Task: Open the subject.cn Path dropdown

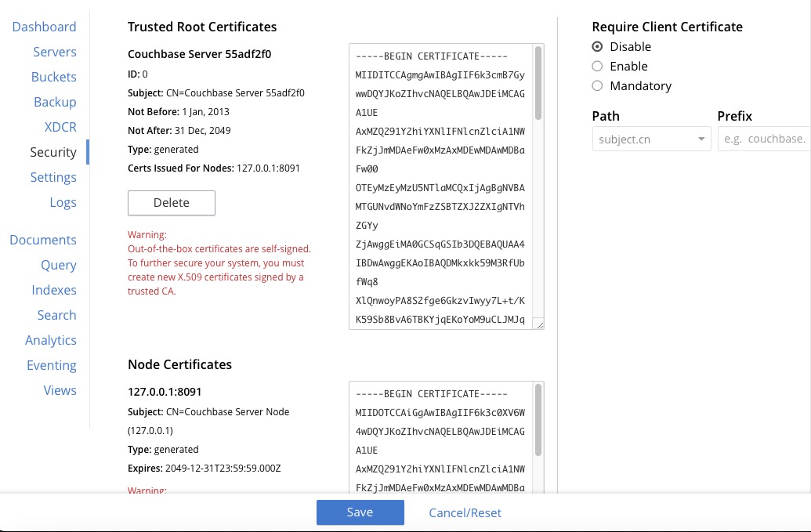Action: pyautogui.click(x=650, y=138)
